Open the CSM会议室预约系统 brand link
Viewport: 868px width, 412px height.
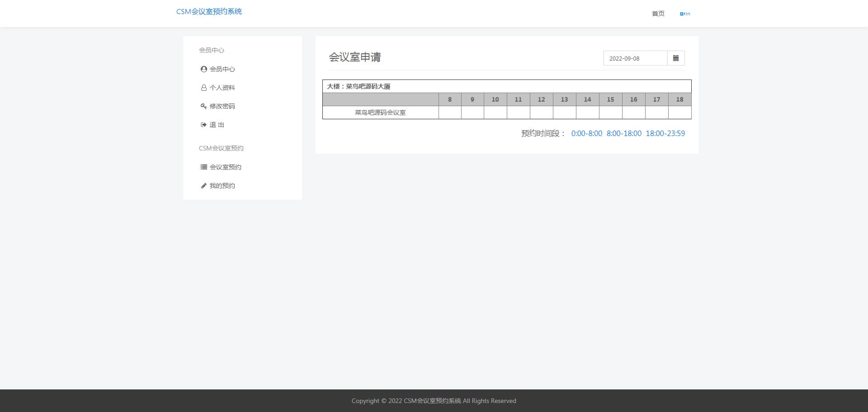coord(209,12)
